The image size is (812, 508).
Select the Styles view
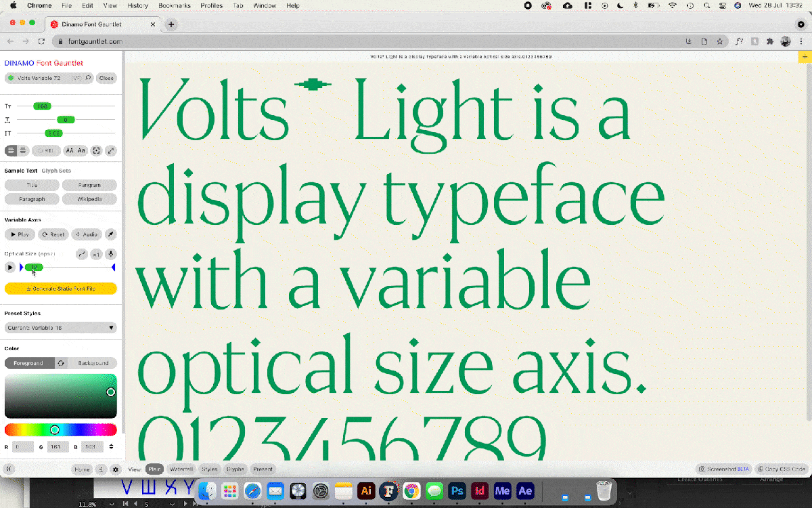tap(210, 469)
